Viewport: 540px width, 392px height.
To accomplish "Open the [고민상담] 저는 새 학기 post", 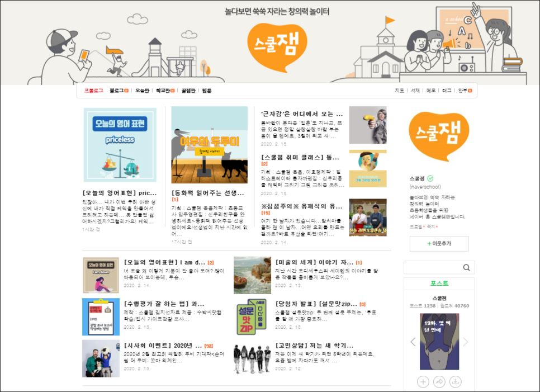I will [314, 346].
